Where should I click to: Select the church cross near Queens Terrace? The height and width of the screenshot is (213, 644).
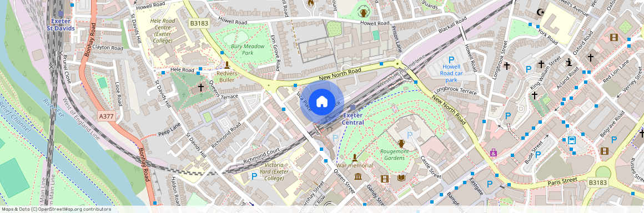tap(201, 88)
